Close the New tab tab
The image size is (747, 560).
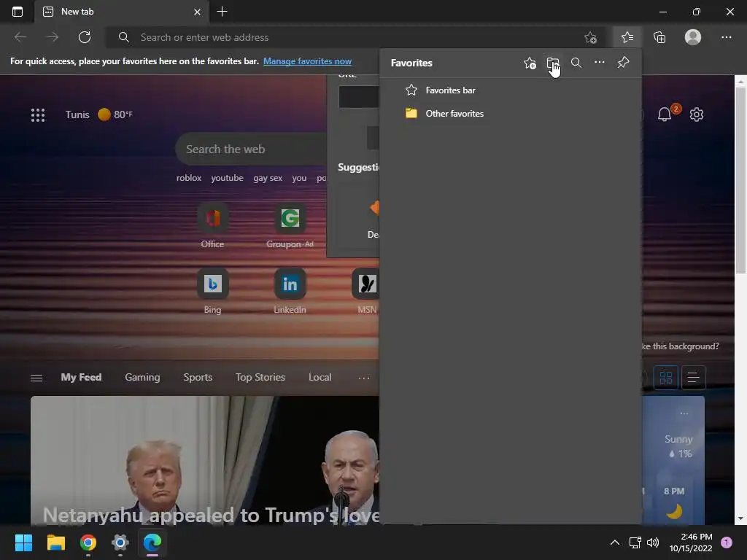point(197,12)
